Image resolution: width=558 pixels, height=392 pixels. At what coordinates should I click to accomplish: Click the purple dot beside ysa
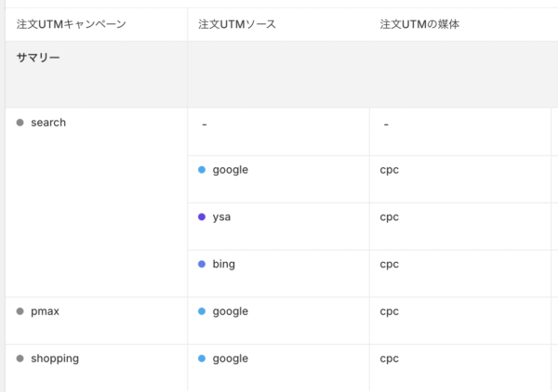pos(202,217)
